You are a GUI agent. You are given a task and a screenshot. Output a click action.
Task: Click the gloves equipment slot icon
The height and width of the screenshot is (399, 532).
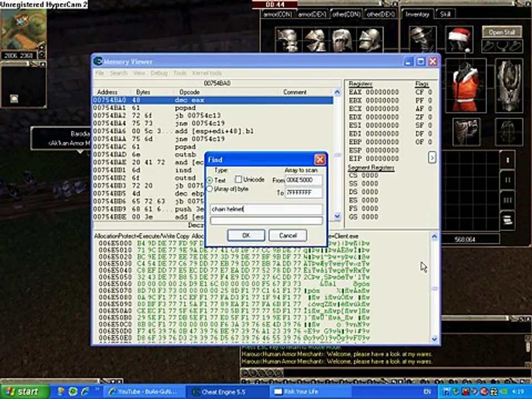[x=467, y=132]
